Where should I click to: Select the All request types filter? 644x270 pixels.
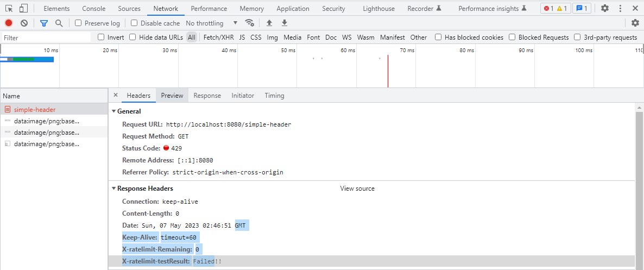click(x=191, y=37)
